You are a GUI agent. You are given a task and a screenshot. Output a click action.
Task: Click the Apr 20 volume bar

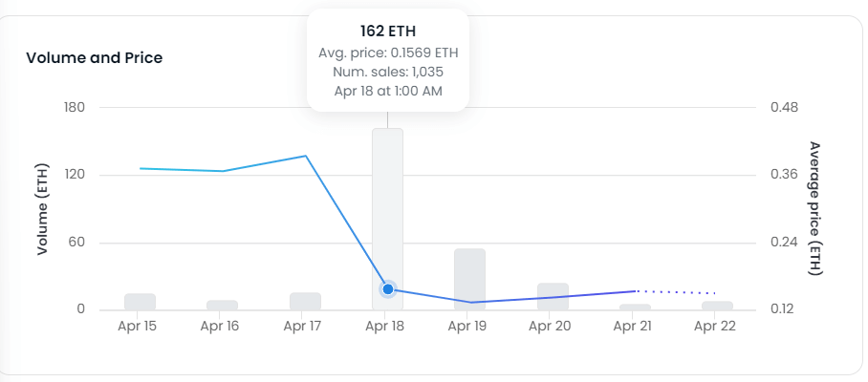point(553,296)
